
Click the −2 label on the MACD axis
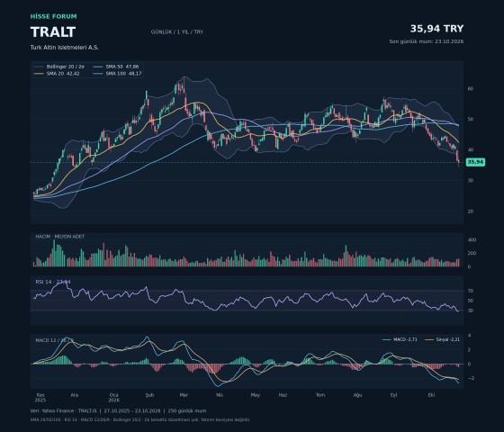pyautogui.click(x=471, y=378)
